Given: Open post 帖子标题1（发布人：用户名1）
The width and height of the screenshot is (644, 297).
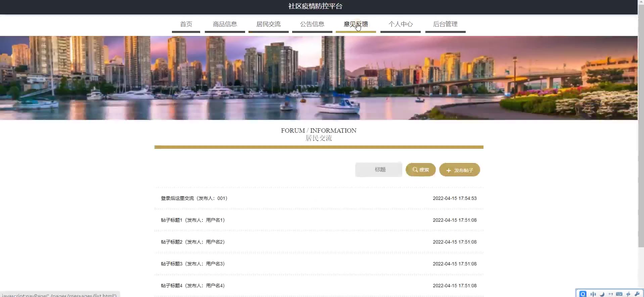Looking at the screenshot, I should [x=193, y=220].
